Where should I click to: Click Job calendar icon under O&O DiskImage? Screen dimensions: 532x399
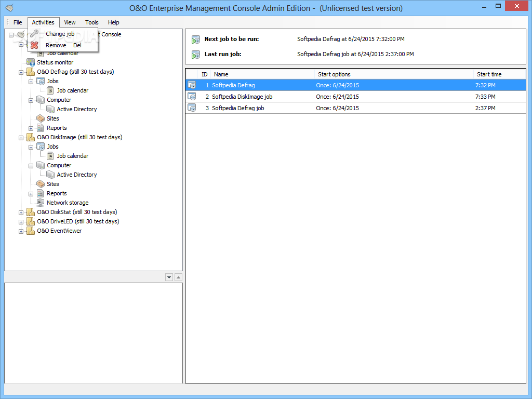coord(50,156)
